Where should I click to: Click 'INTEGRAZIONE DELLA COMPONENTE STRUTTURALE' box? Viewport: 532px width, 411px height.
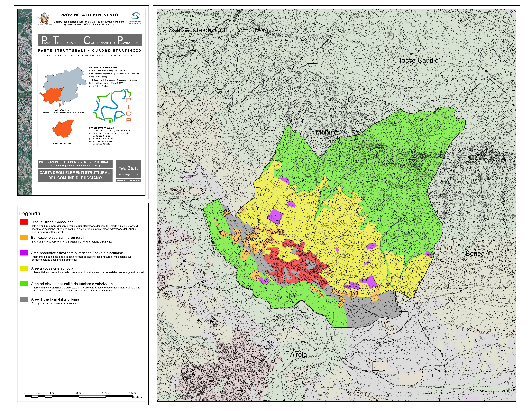75,164
